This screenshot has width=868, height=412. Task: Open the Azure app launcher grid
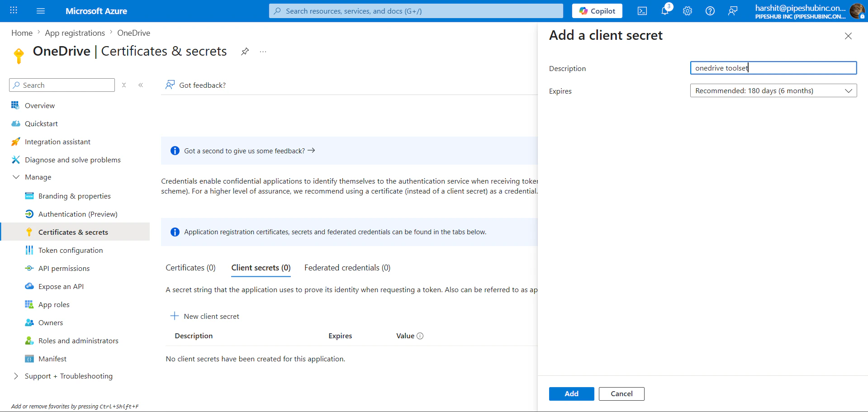pyautogui.click(x=13, y=10)
